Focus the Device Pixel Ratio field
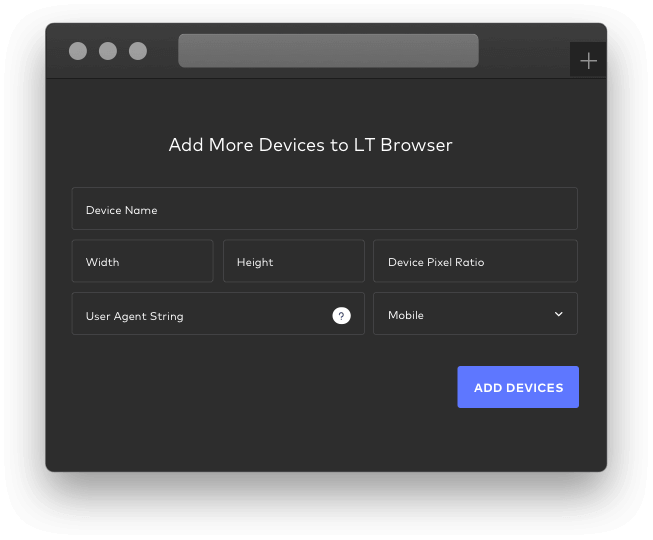The width and height of the screenshot is (653, 540). click(x=475, y=261)
